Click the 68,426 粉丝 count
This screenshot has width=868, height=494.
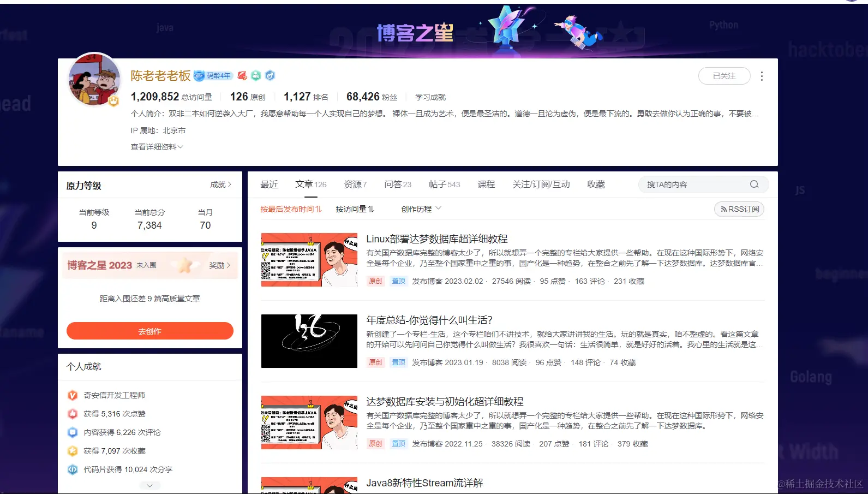pyautogui.click(x=372, y=97)
